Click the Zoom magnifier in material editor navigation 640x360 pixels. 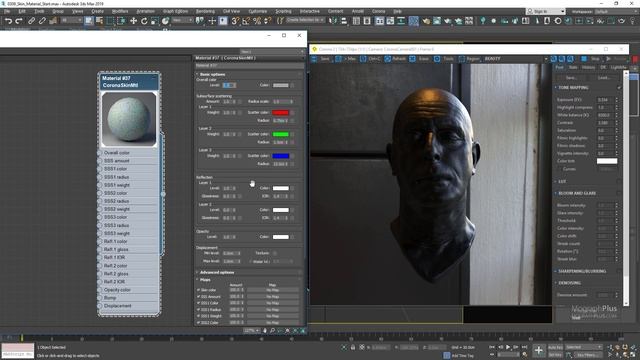[272, 331]
